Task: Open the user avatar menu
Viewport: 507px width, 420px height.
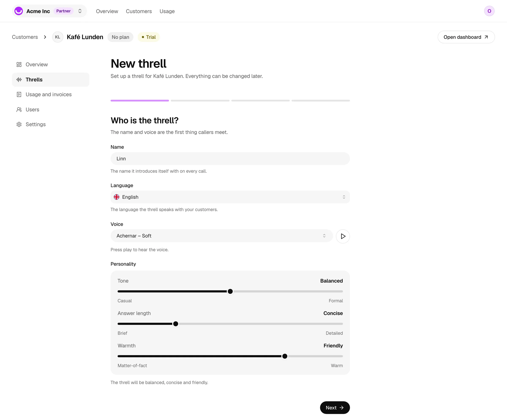Action: pos(489,11)
